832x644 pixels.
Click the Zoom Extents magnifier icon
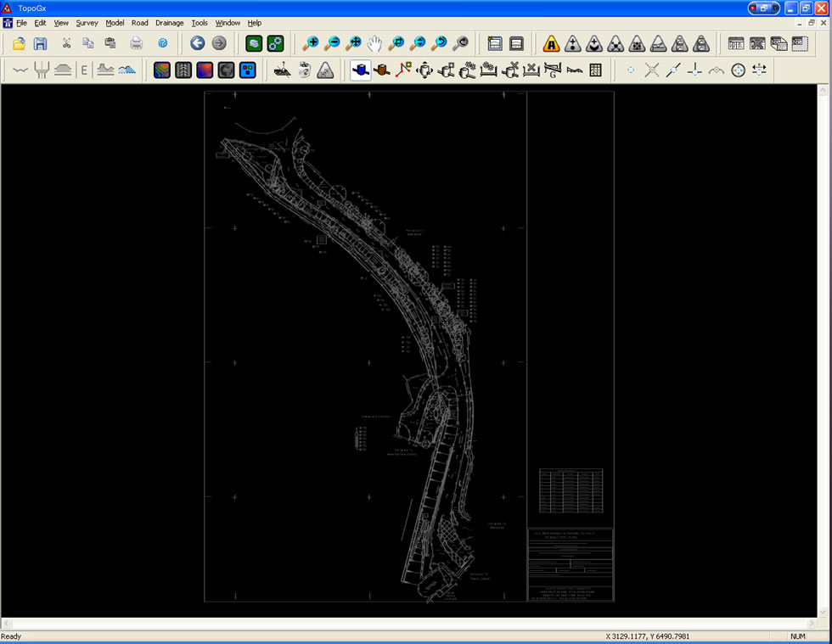pyautogui.click(x=353, y=43)
